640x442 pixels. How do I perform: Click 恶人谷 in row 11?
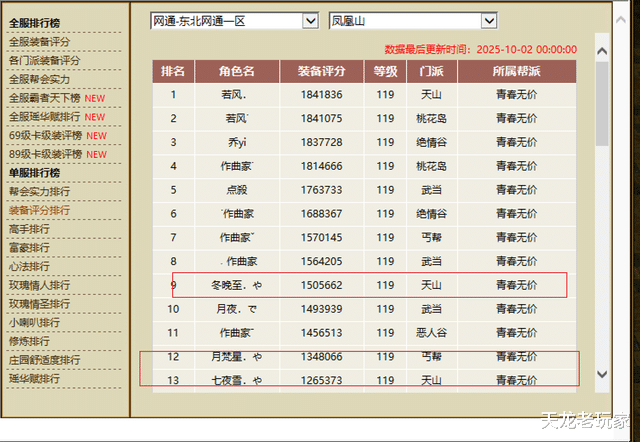coord(431,333)
